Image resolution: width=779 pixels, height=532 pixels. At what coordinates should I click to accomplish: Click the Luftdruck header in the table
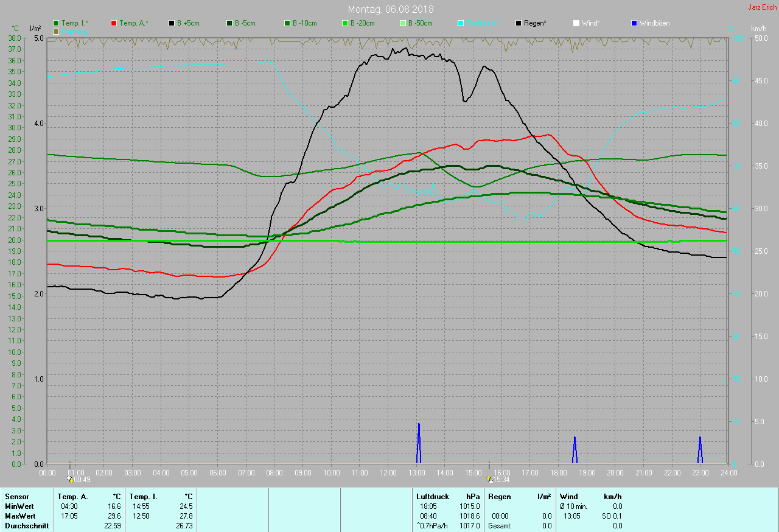[x=432, y=497]
